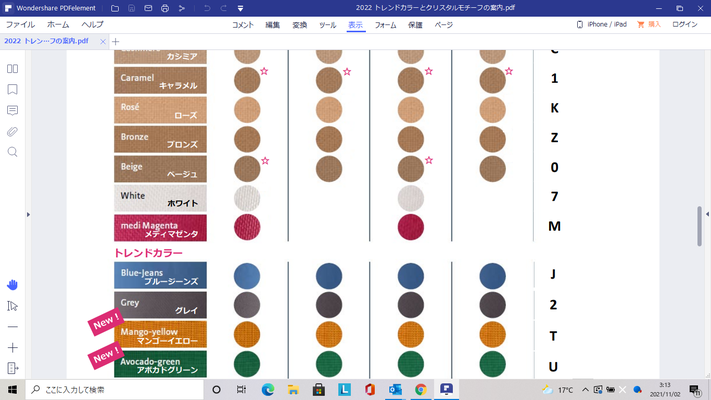Click the Avocado-green アボカドグリーン label
Screen dimensions: 711x400
coord(160,364)
